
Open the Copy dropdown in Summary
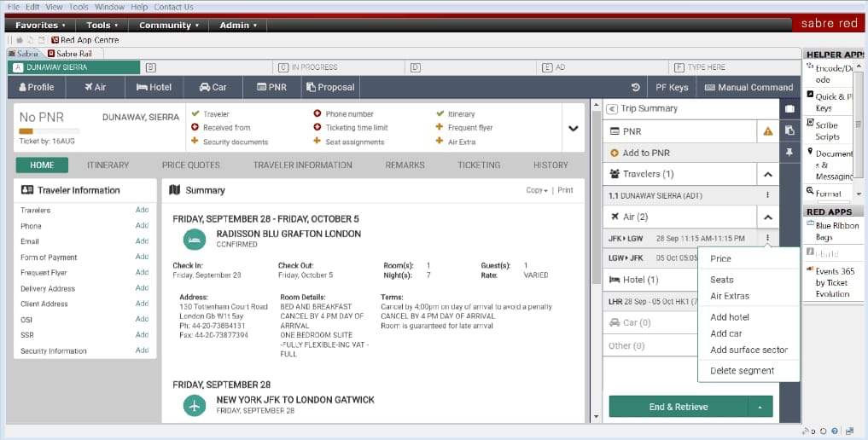[x=536, y=190]
